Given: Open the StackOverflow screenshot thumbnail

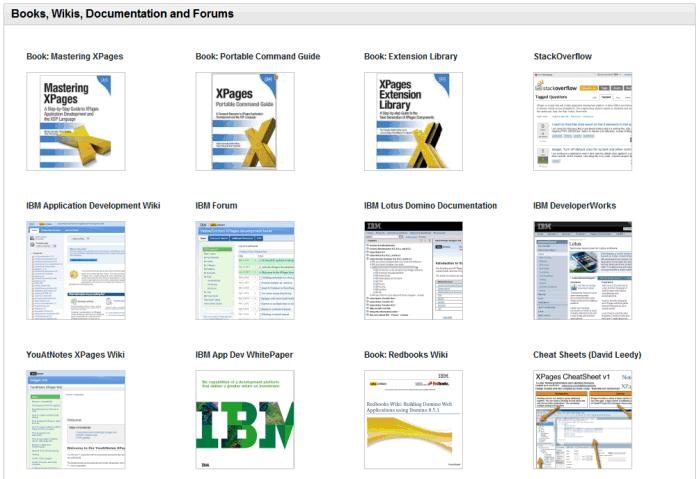Looking at the screenshot, I should 583,121.
